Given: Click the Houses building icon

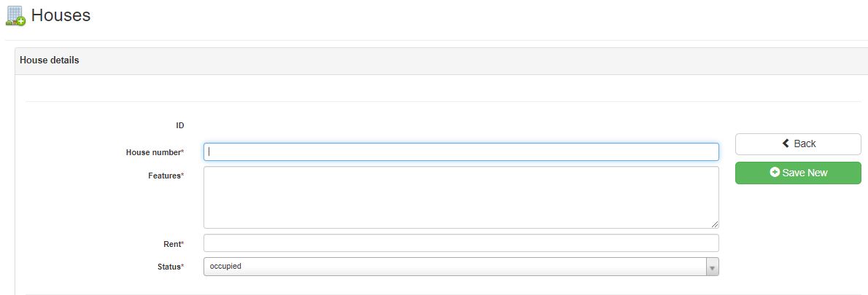Looking at the screenshot, I should tap(15, 16).
